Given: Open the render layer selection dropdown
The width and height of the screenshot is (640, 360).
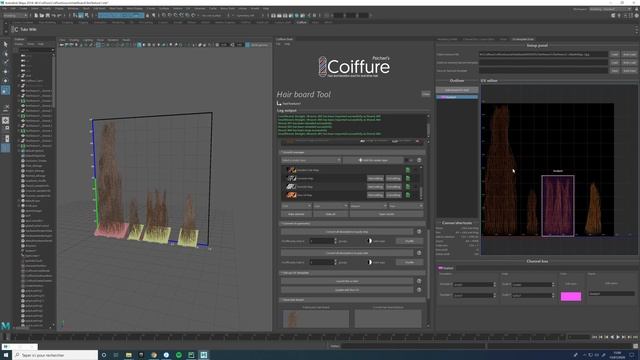Looking at the screenshot, I should coord(311,160).
